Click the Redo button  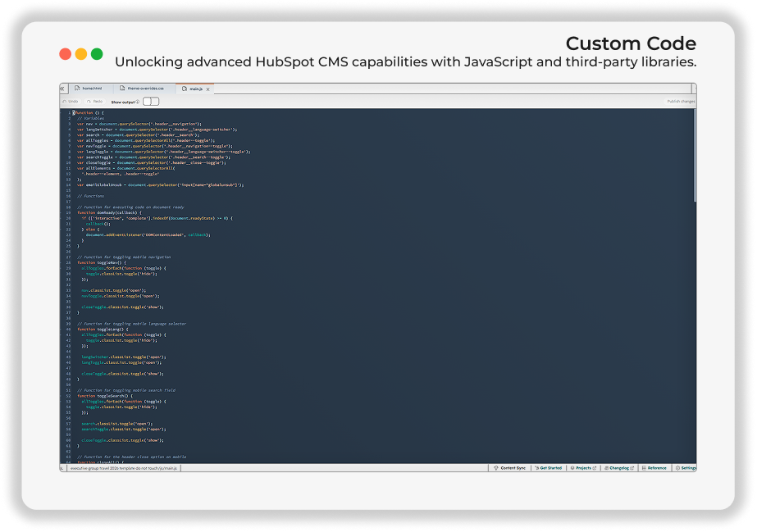94,102
